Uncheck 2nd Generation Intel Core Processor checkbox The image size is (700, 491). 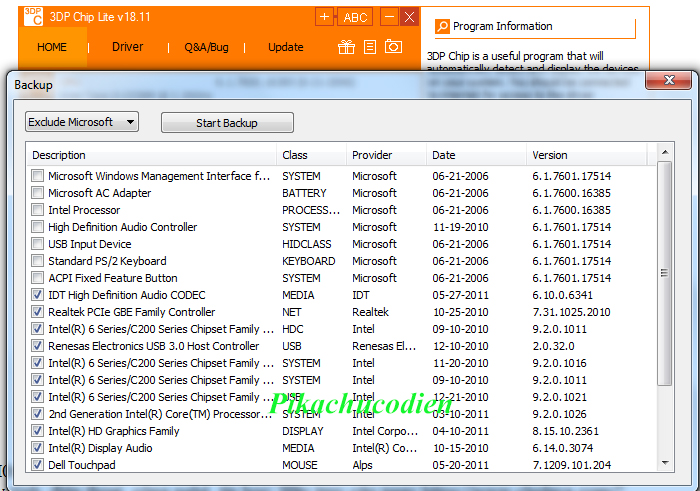(38, 414)
